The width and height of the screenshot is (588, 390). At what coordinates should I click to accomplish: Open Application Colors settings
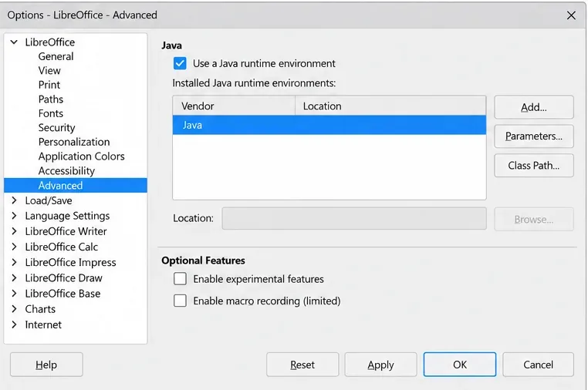click(x=81, y=156)
